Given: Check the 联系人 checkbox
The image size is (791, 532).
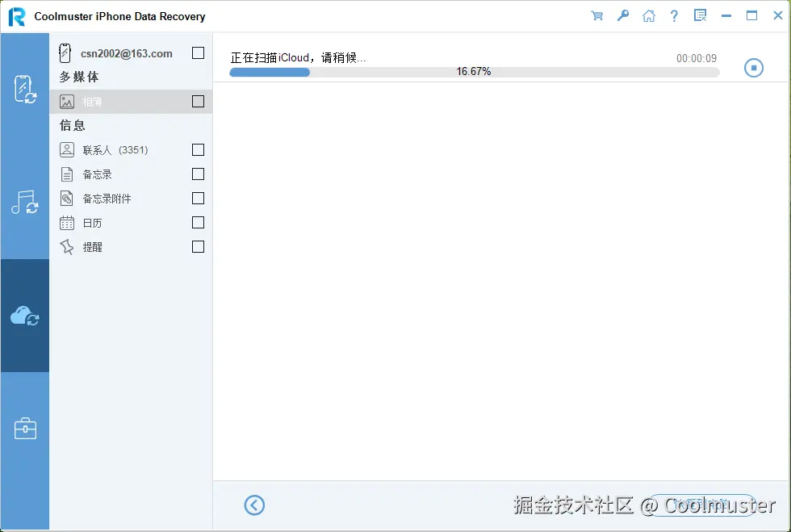Looking at the screenshot, I should pyautogui.click(x=198, y=149).
